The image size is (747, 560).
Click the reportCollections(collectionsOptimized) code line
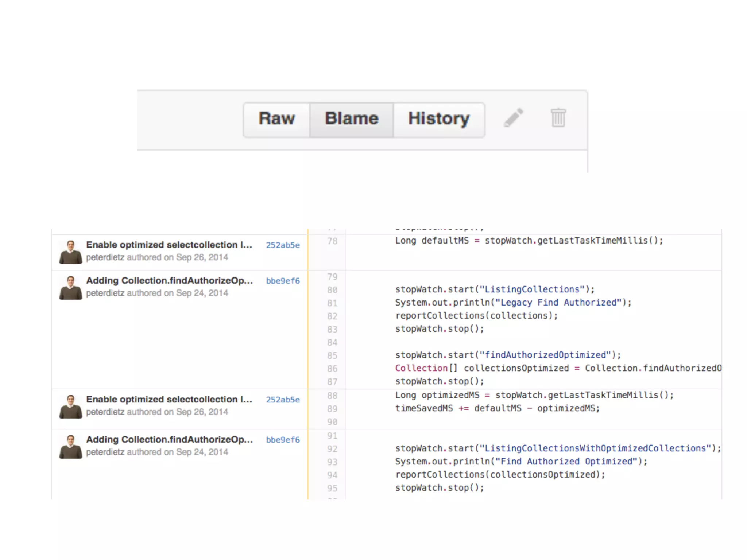500,474
